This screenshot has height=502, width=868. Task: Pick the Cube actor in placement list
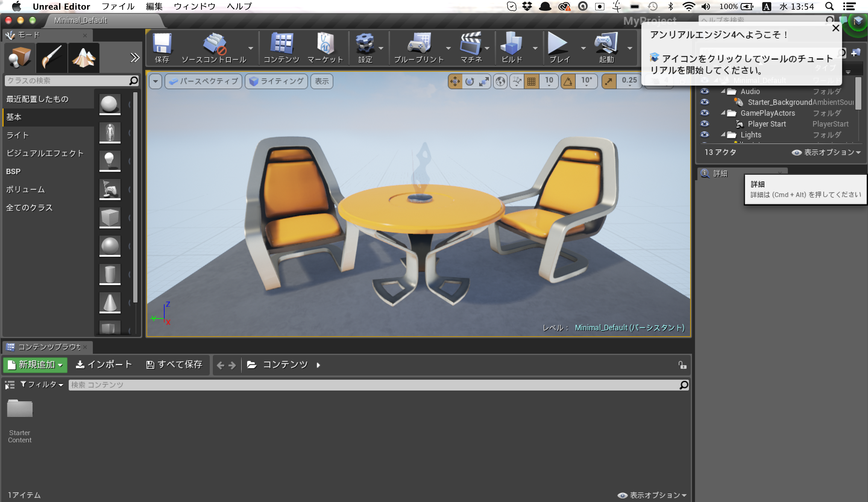click(110, 218)
